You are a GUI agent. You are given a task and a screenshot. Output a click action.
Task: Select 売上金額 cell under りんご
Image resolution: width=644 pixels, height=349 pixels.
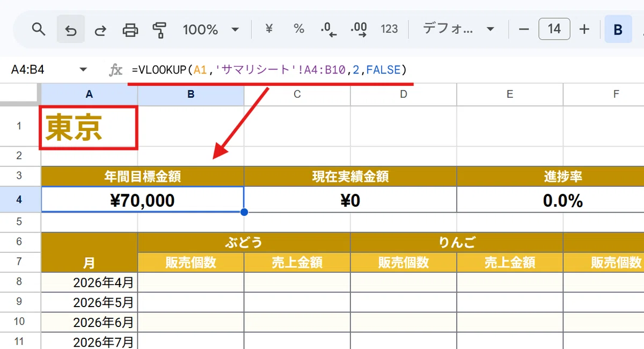click(509, 262)
